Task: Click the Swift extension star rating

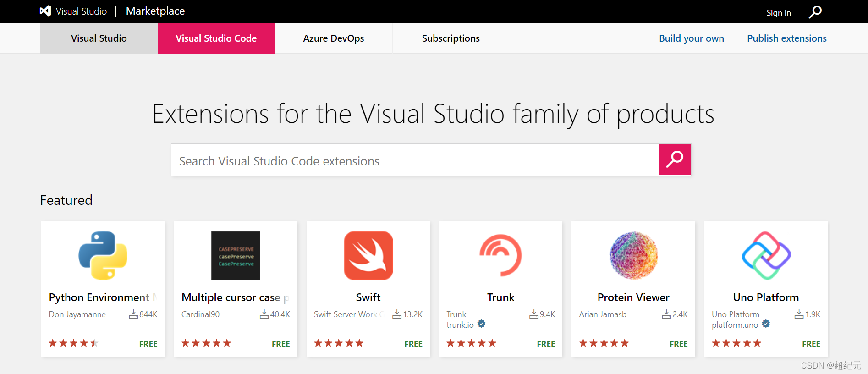Action: tap(339, 343)
